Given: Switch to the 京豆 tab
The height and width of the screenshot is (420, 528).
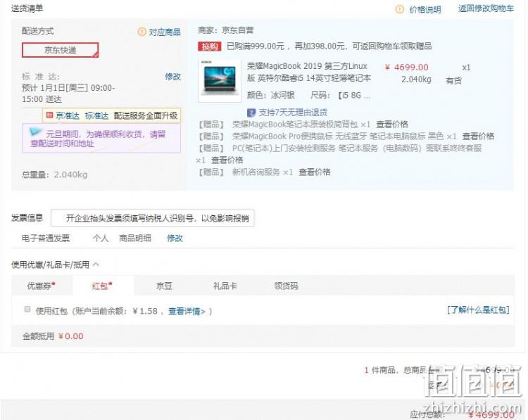Looking at the screenshot, I should (164, 286).
